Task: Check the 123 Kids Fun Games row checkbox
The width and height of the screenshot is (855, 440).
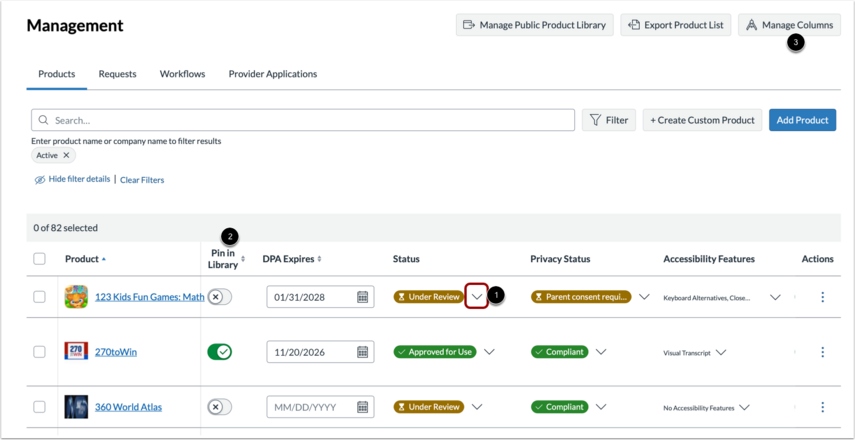Action: [x=39, y=297]
